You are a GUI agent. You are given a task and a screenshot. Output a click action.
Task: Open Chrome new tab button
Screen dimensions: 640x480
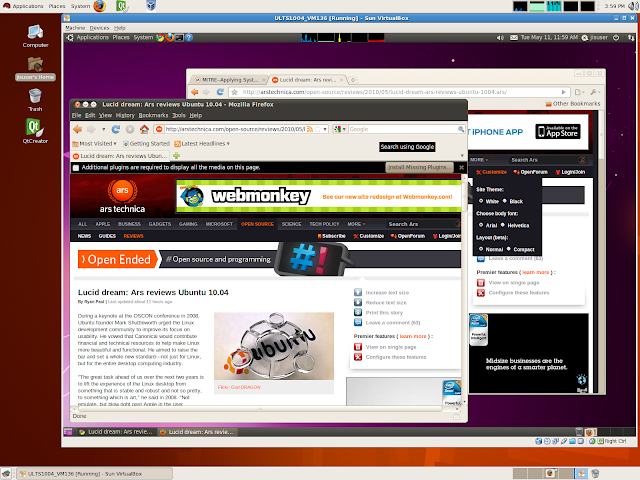point(353,80)
